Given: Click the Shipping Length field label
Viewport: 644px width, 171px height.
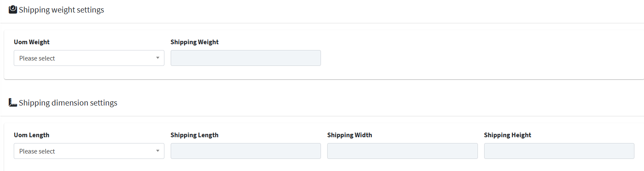Looking at the screenshot, I should point(195,135).
